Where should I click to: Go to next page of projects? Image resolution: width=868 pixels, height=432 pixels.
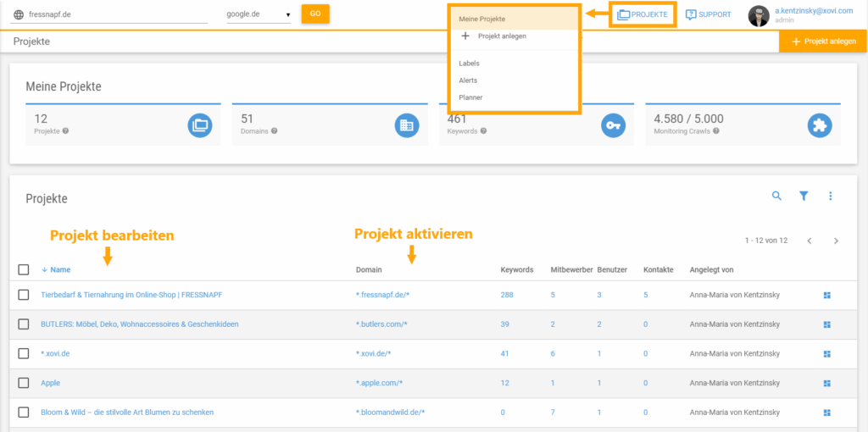[x=836, y=241]
